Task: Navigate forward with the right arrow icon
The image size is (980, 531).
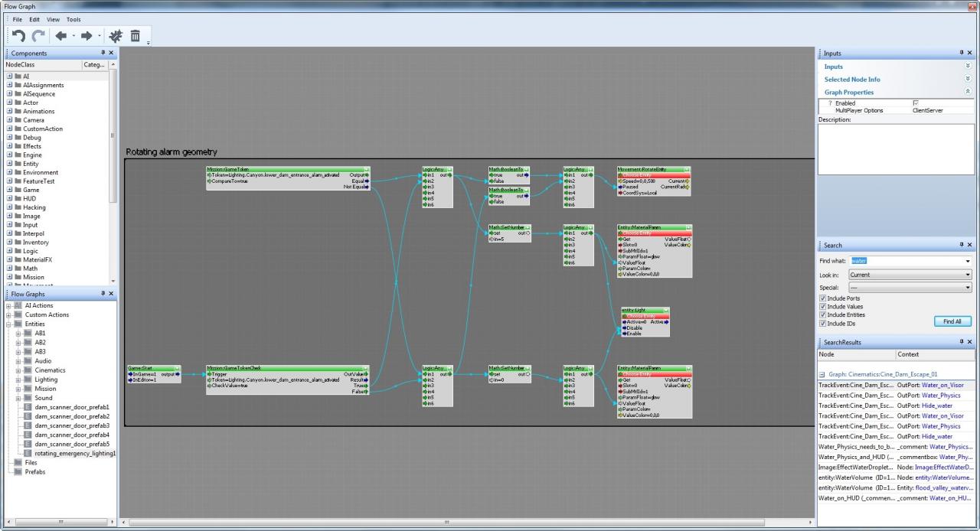Action: pyautogui.click(x=87, y=35)
